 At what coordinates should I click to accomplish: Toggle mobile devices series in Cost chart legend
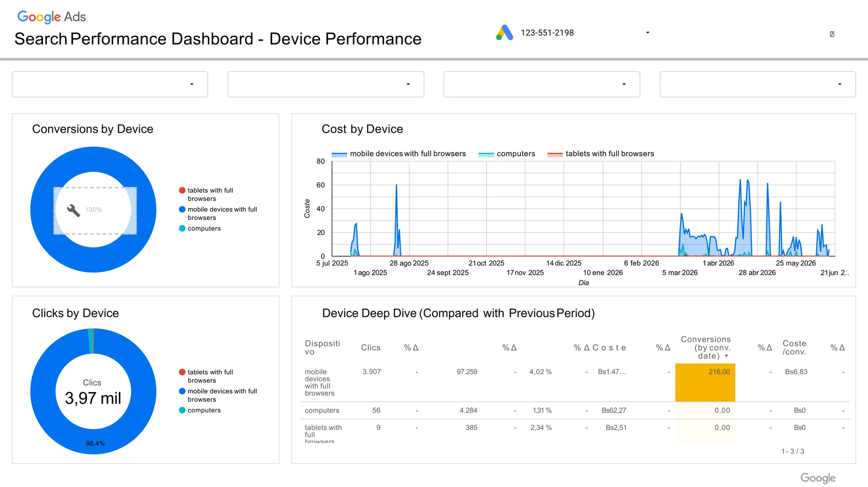pos(398,154)
